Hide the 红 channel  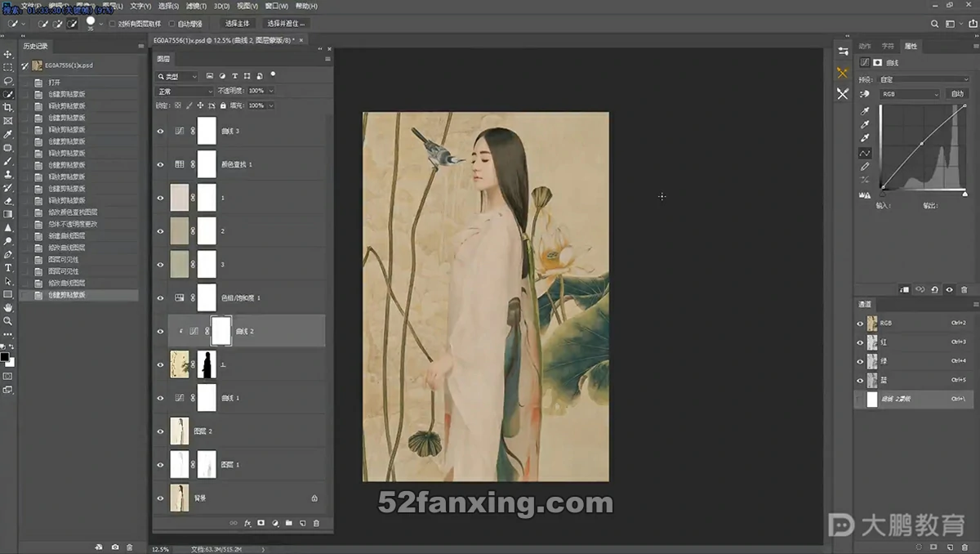(860, 342)
